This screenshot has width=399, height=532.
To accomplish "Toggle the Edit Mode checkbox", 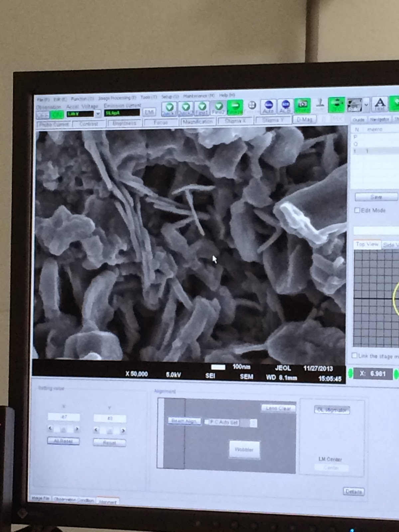I will tap(357, 210).
